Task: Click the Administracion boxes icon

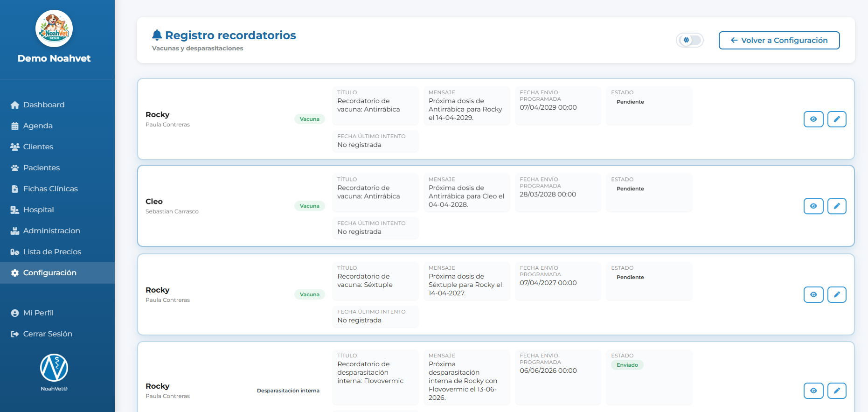Action: coord(15,231)
